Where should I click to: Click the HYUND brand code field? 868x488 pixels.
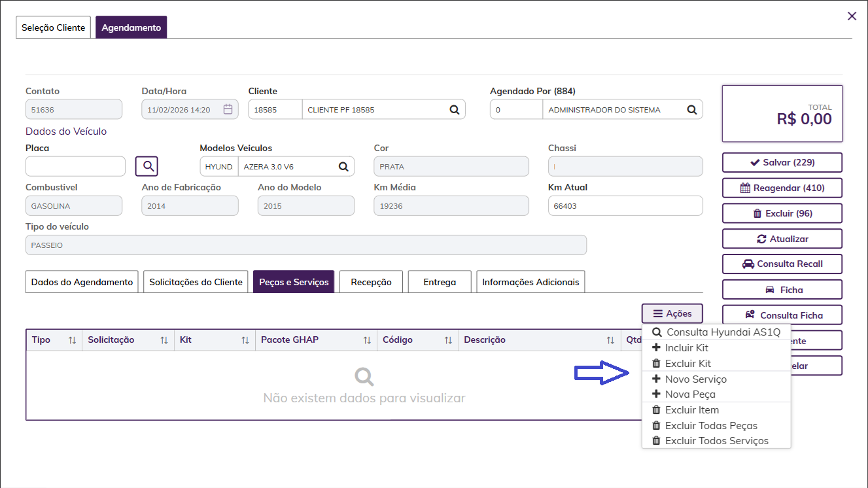219,167
